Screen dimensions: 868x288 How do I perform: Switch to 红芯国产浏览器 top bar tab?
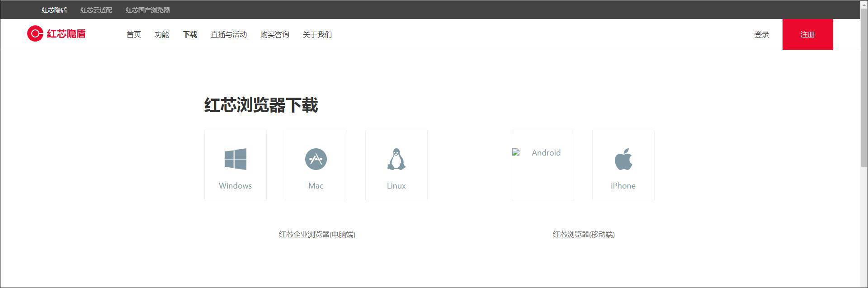[148, 10]
